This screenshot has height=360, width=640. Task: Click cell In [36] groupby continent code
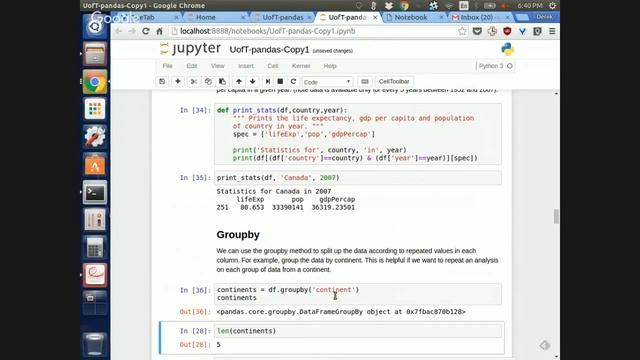(x=358, y=294)
